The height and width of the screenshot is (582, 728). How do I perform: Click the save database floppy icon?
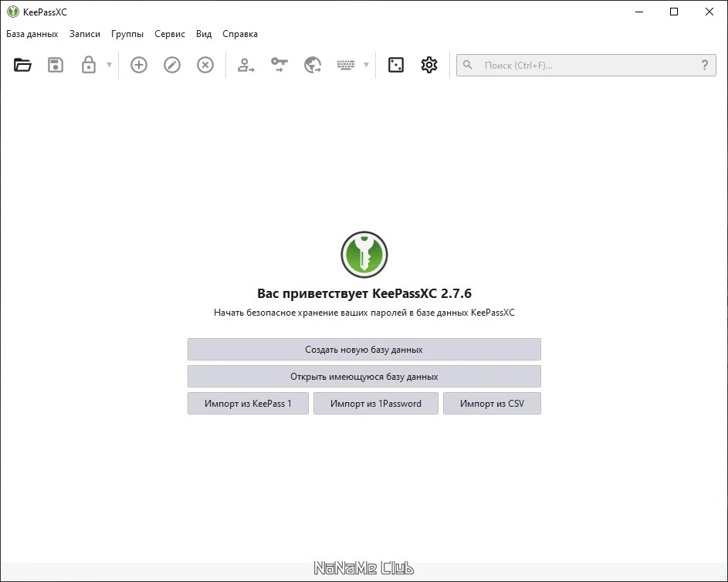click(56, 65)
